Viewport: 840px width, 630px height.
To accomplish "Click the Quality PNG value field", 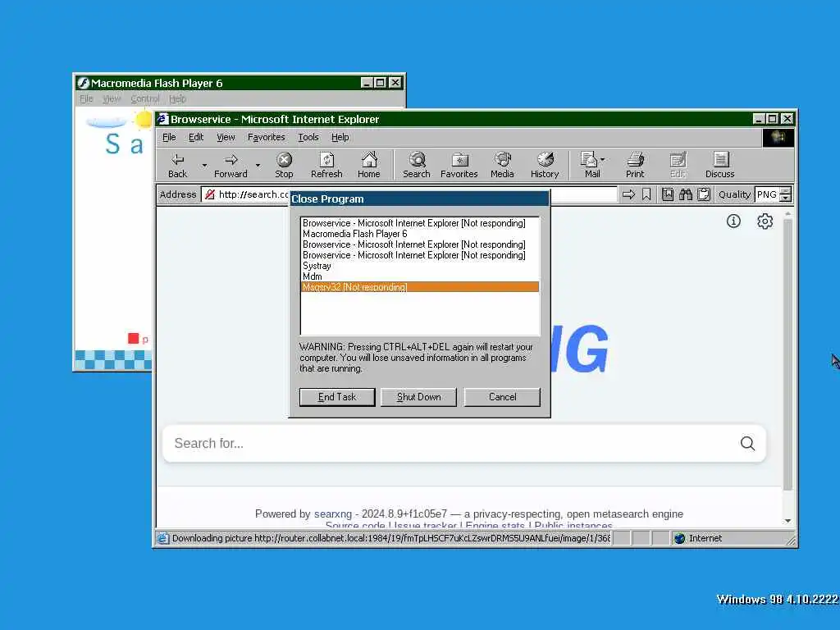I will [x=767, y=194].
